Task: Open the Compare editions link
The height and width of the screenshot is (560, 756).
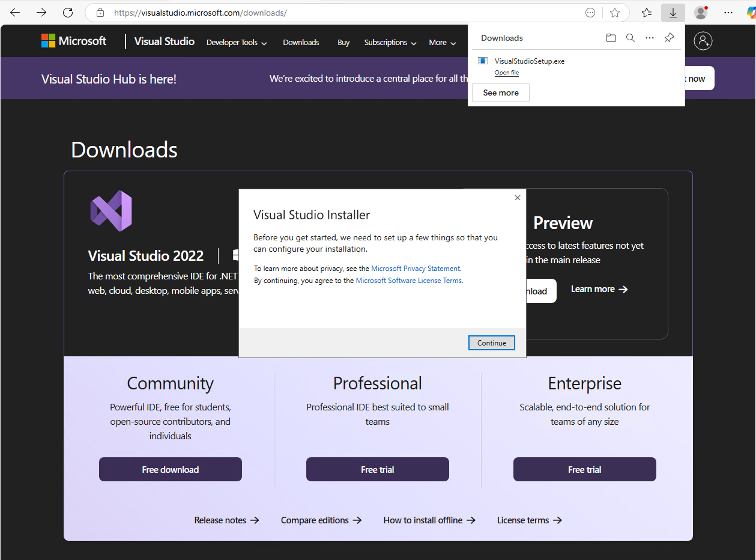Action: pyautogui.click(x=321, y=520)
